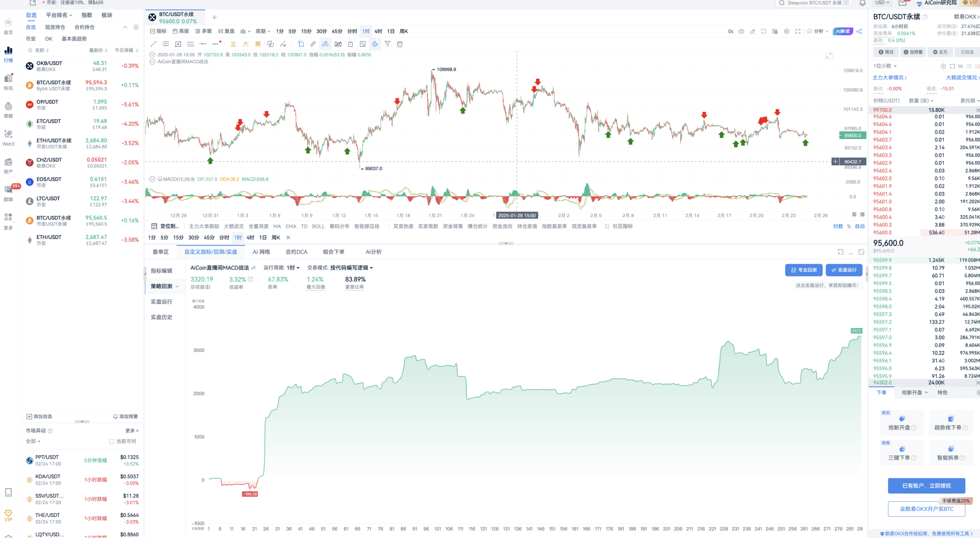Toggle 对数 logarithmic scale
The image size is (980, 538).
pos(838,226)
